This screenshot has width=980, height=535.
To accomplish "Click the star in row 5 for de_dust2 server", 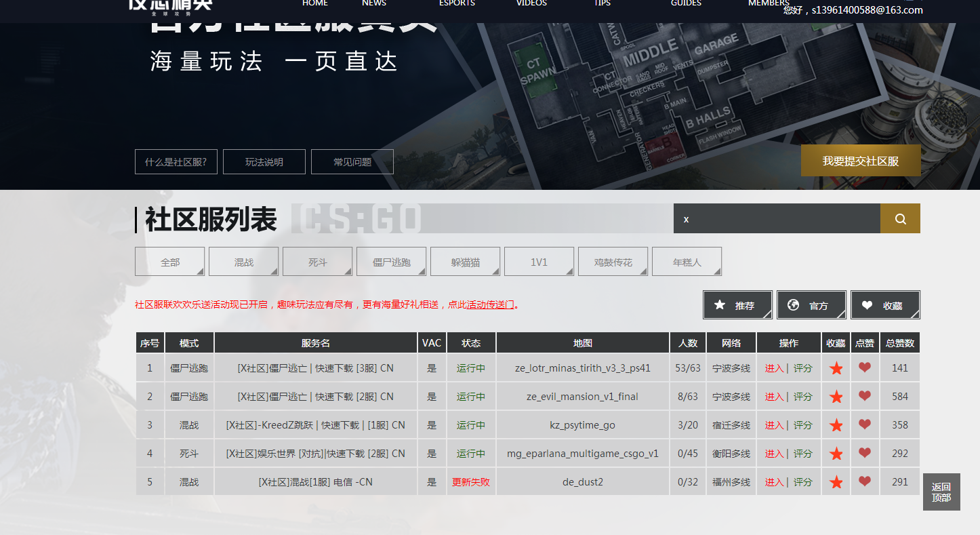I will pyautogui.click(x=836, y=481).
